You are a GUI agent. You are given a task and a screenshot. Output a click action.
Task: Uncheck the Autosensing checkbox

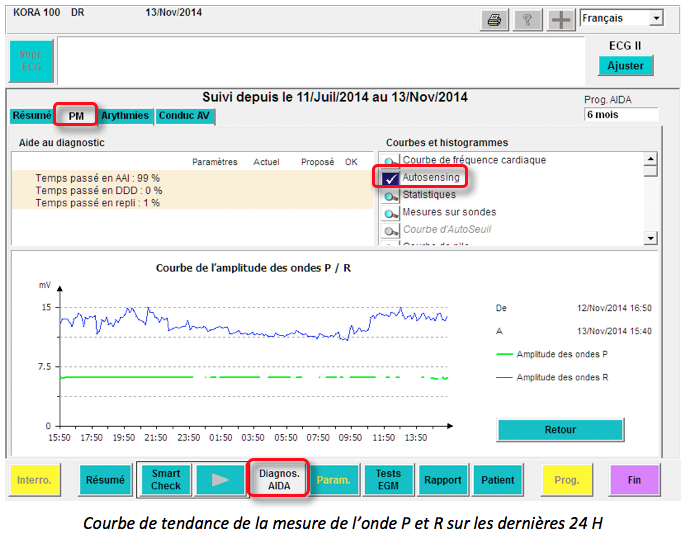tap(390, 178)
